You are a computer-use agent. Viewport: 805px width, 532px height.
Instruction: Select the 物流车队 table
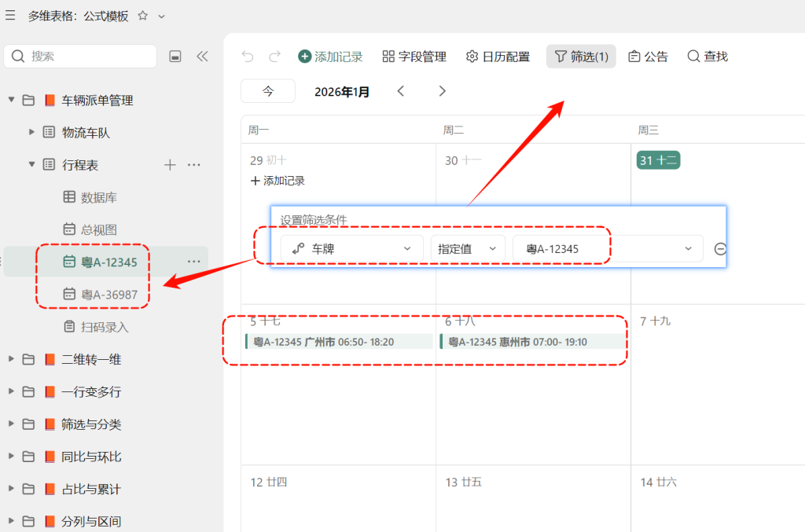coord(86,133)
